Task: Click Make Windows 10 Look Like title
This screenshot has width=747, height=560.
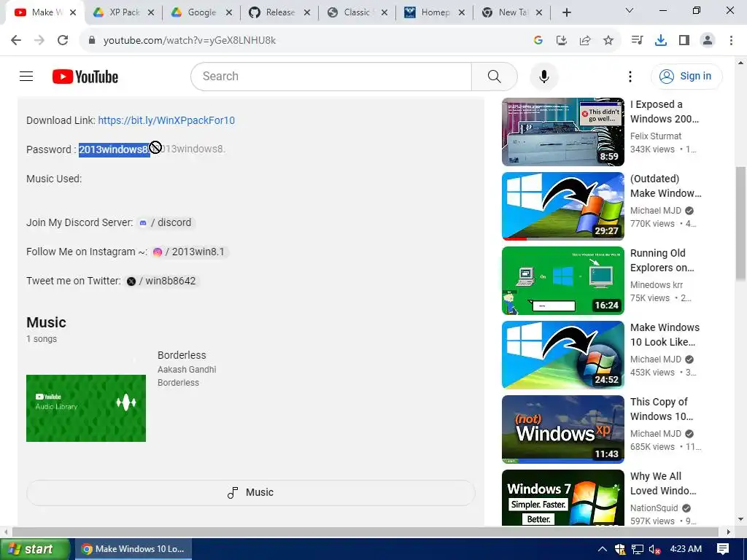Action: 665,335
